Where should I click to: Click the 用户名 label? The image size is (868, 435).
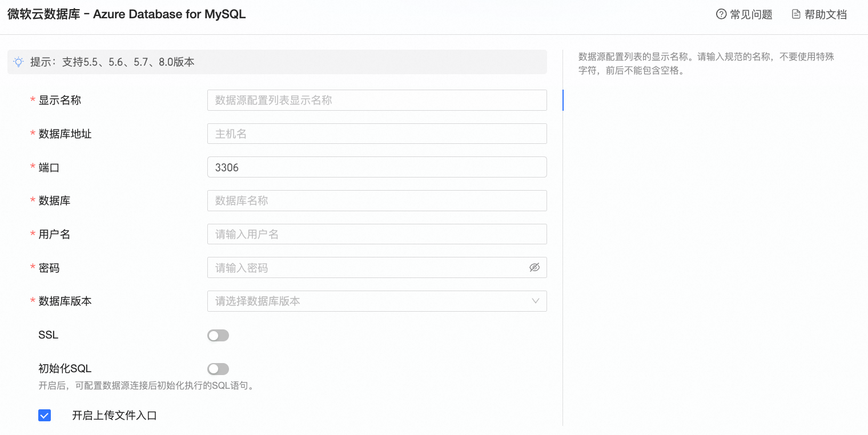[54, 234]
